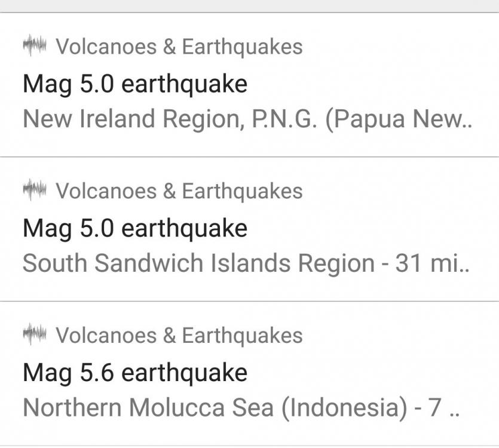
Task: Tap the seismograph app icon beside South Sandwich Islands alert
Action: pyautogui.click(x=35, y=191)
